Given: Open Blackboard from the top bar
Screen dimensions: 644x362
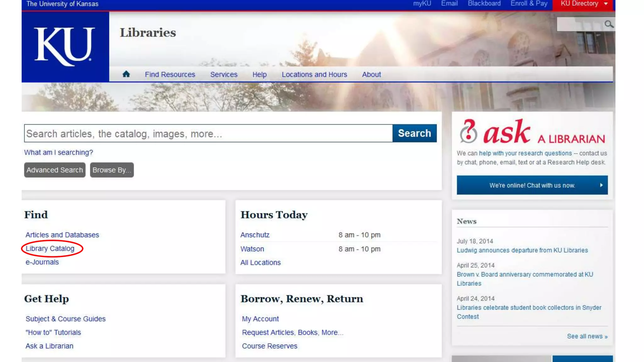Looking at the screenshot, I should pos(484,4).
